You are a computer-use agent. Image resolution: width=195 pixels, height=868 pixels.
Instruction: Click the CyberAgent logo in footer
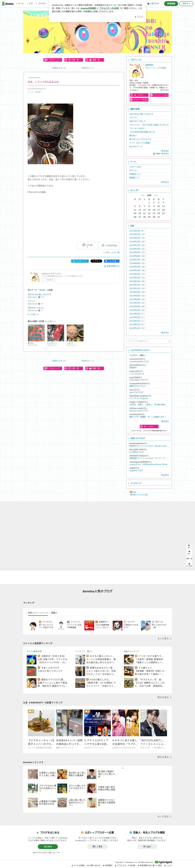(x=163, y=862)
